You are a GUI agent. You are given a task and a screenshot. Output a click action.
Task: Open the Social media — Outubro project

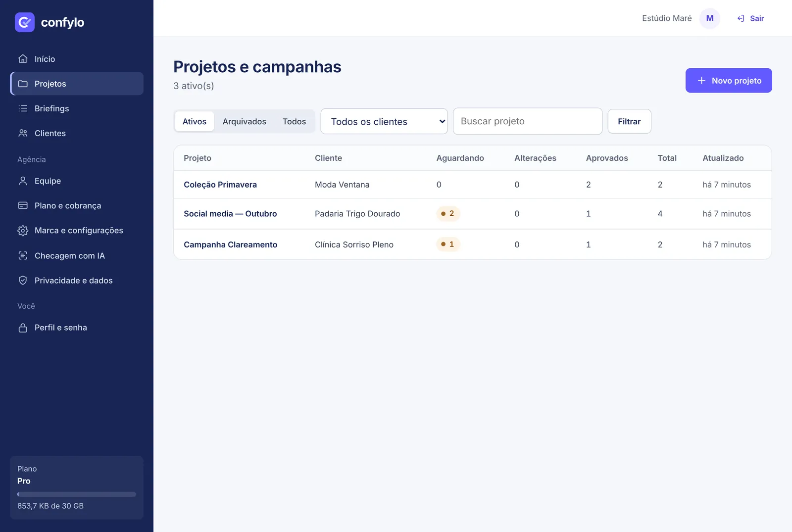pyautogui.click(x=230, y=214)
